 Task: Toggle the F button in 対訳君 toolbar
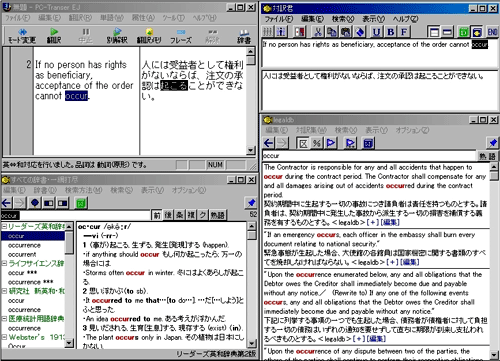pyautogui.click(x=404, y=32)
